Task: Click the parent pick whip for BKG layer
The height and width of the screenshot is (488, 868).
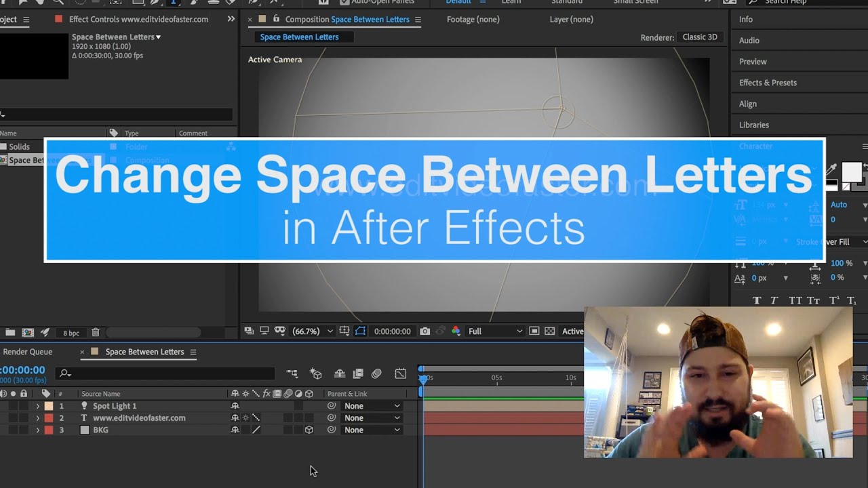Action: 332,430
